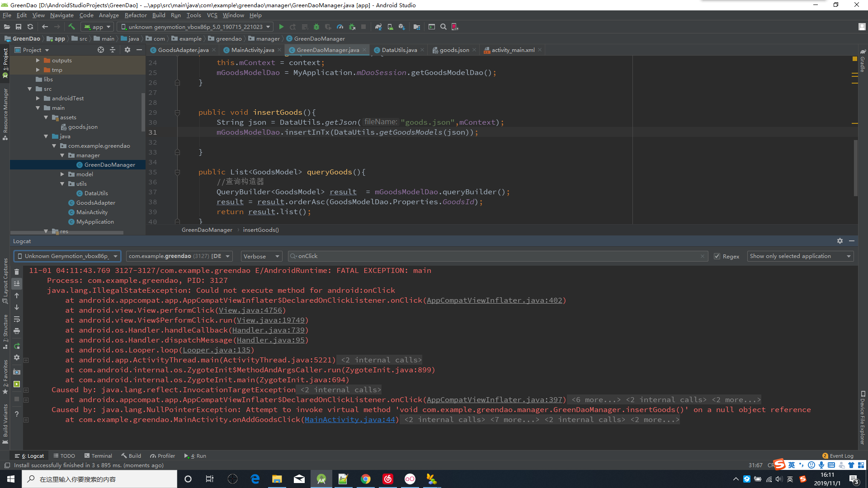Open the TODO tool window button

coord(64,456)
